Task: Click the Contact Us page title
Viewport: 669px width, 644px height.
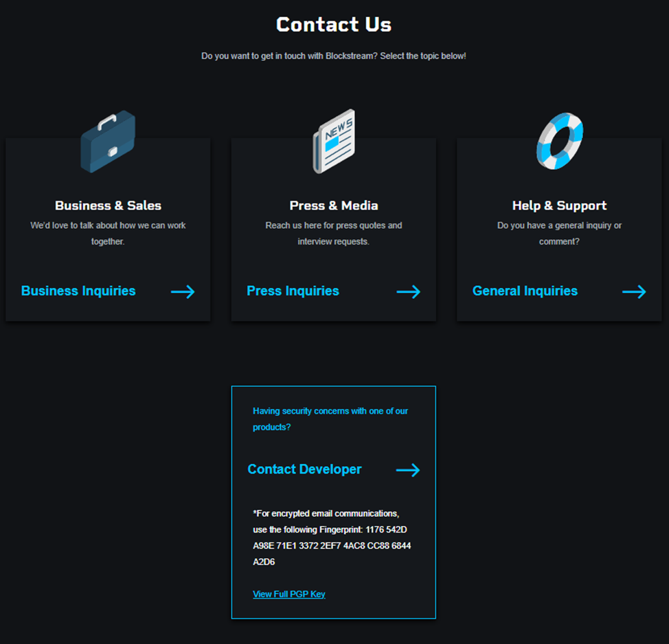Action: coord(334,24)
